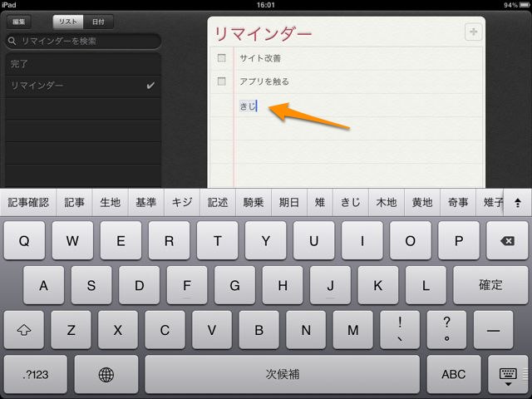Image resolution: width=532 pixels, height=399 pixels.
Task: Tap the backspace delete key
Action: click(x=507, y=241)
